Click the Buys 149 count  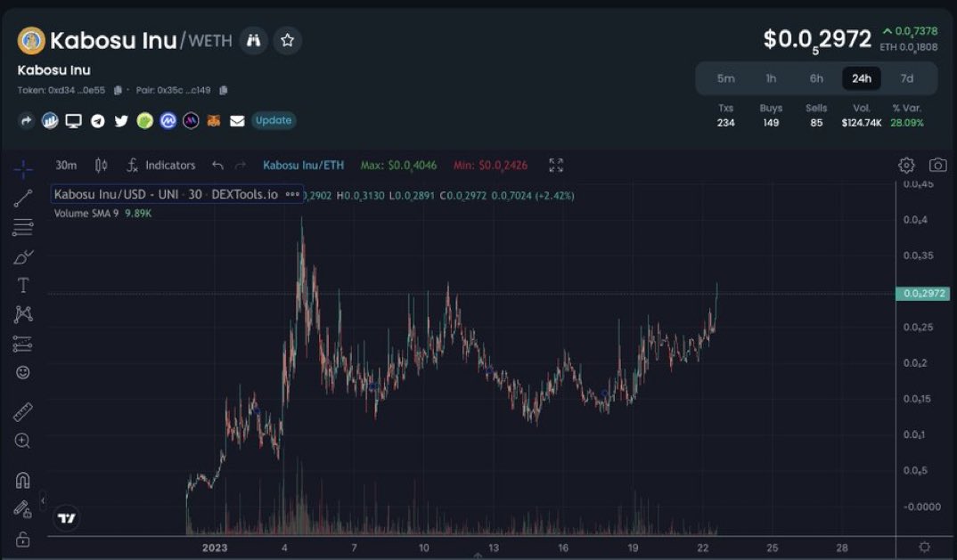(771, 123)
